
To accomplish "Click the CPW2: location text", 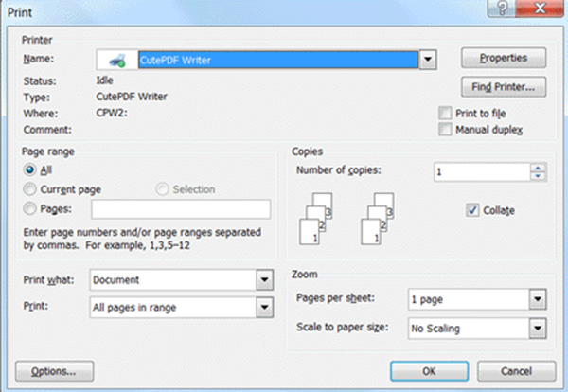I will pos(112,113).
